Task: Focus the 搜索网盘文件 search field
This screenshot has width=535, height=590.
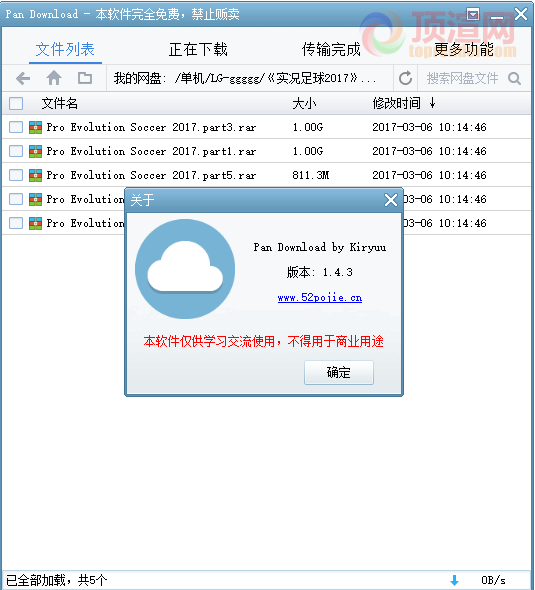Action: pyautogui.click(x=462, y=78)
